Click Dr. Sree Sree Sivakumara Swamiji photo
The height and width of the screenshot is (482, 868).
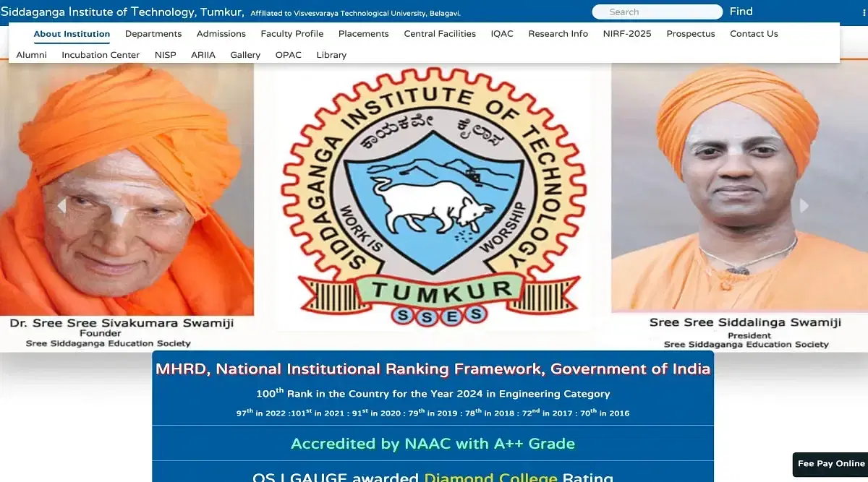(127, 189)
